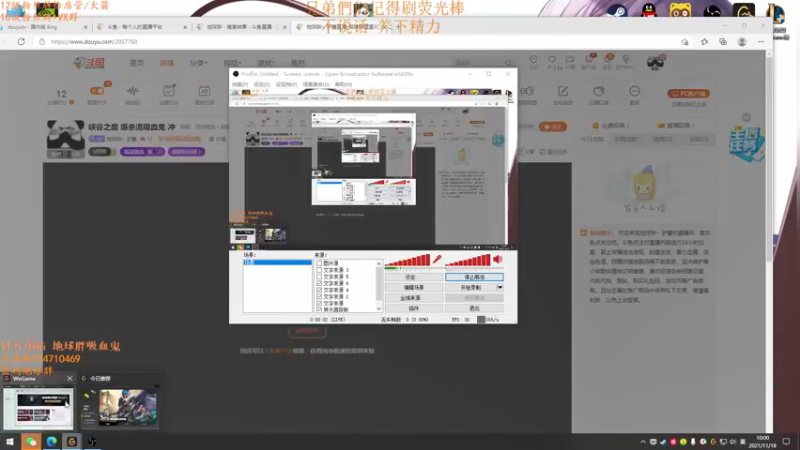Open the AD icon in streamer toolbar

[x=204, y=91]
